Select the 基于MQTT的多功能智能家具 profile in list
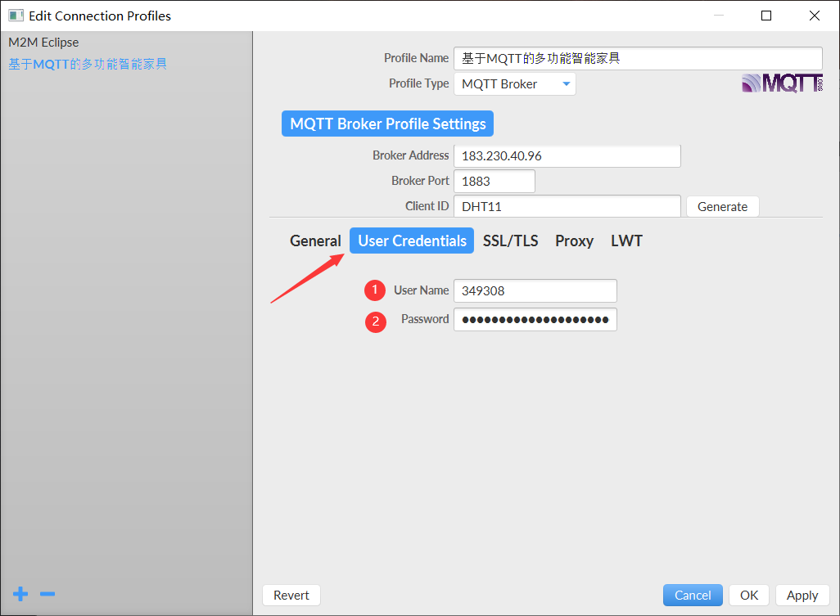Viewport: 840px width, 616px height. coord(88,65)
